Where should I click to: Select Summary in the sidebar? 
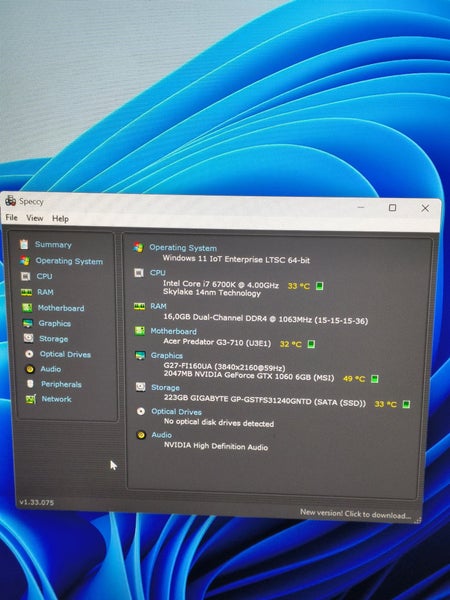point(53,245)
